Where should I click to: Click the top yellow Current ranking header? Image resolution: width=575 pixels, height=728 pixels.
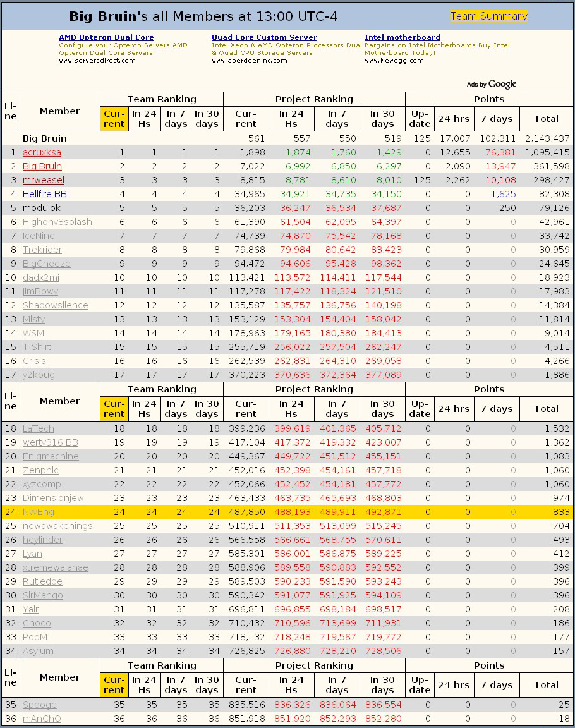[114, 118]
